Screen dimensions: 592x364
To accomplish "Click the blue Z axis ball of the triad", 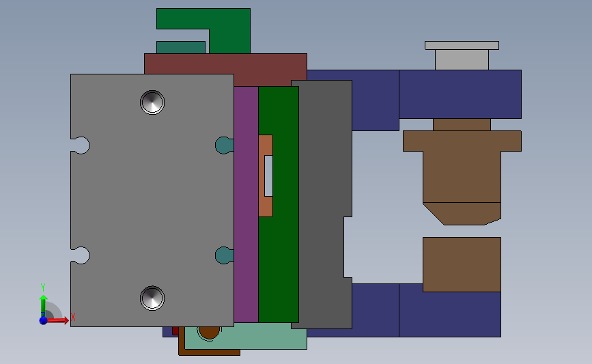I will click(43, 320).
